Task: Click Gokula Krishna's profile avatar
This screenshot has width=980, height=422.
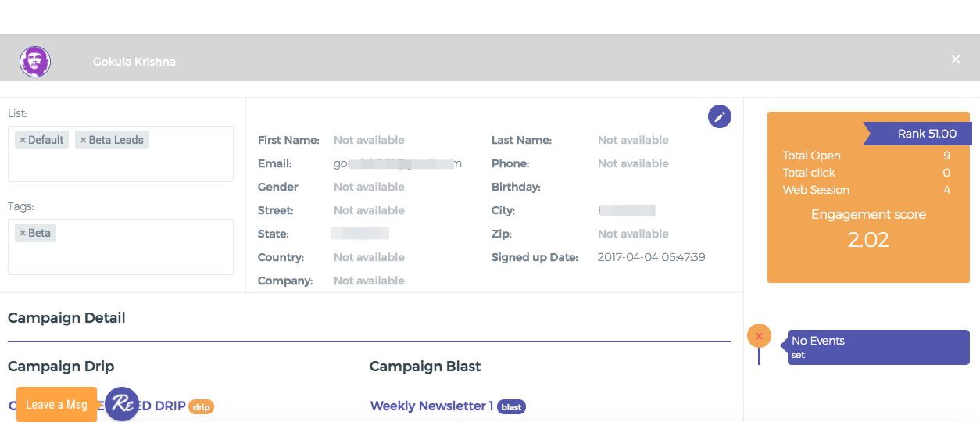Action: pos(35,62)
